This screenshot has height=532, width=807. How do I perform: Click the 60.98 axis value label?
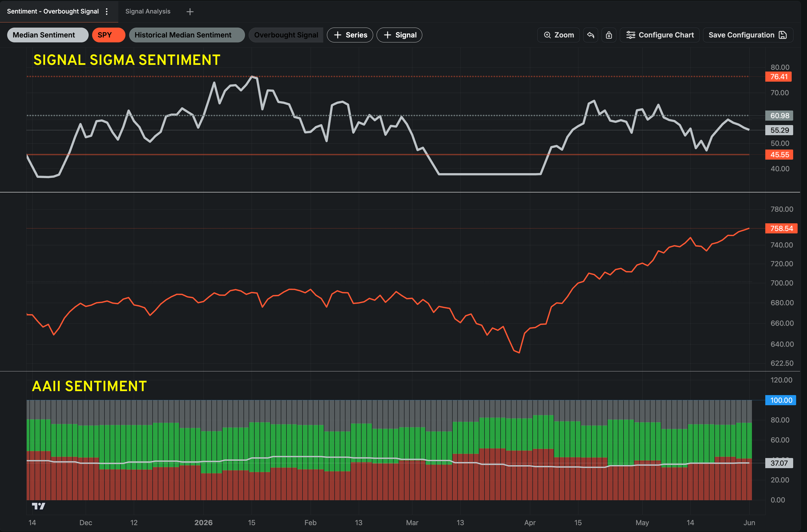click(779, 116)
